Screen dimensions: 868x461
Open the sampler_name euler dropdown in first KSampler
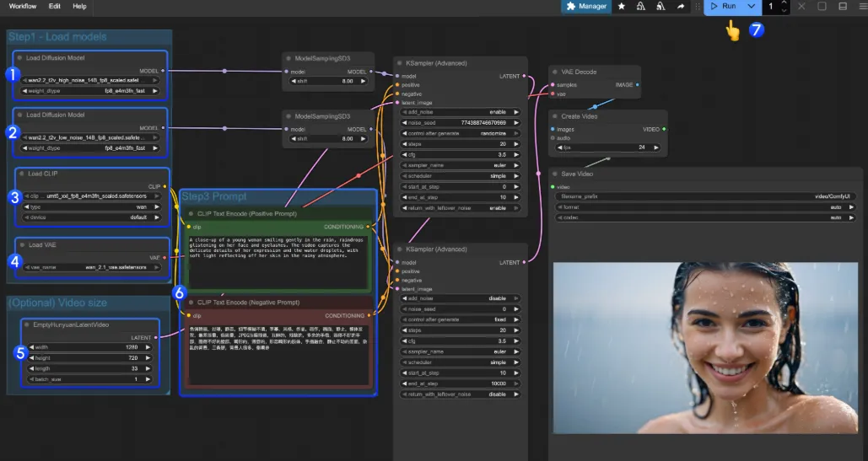[x=461, y=165]
